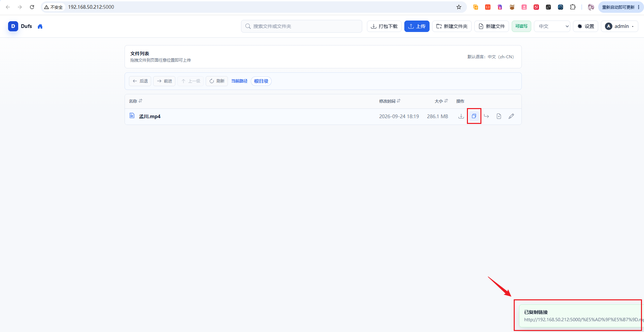Viewport: 644px width, 332px height.
Task: Open the browser profile avatar
Action: pyautogui.click(x=591, y=7)
